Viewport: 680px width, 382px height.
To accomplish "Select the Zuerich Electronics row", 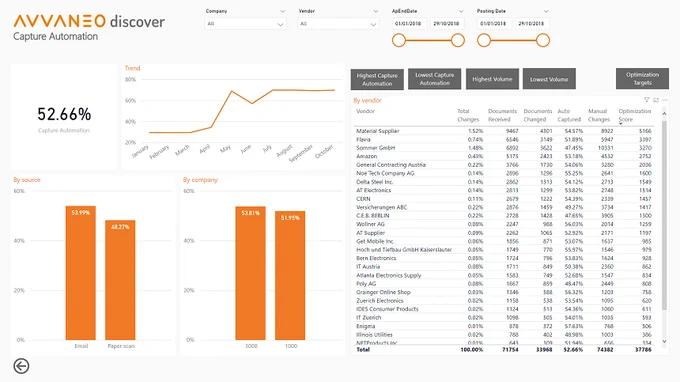I will point(504,300).
